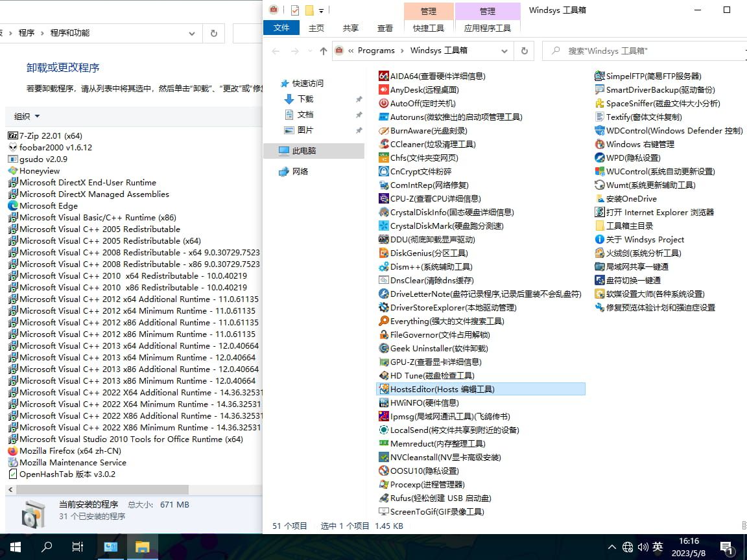Switch to the 查看 ribbon tab

click(x=385, y=28)
